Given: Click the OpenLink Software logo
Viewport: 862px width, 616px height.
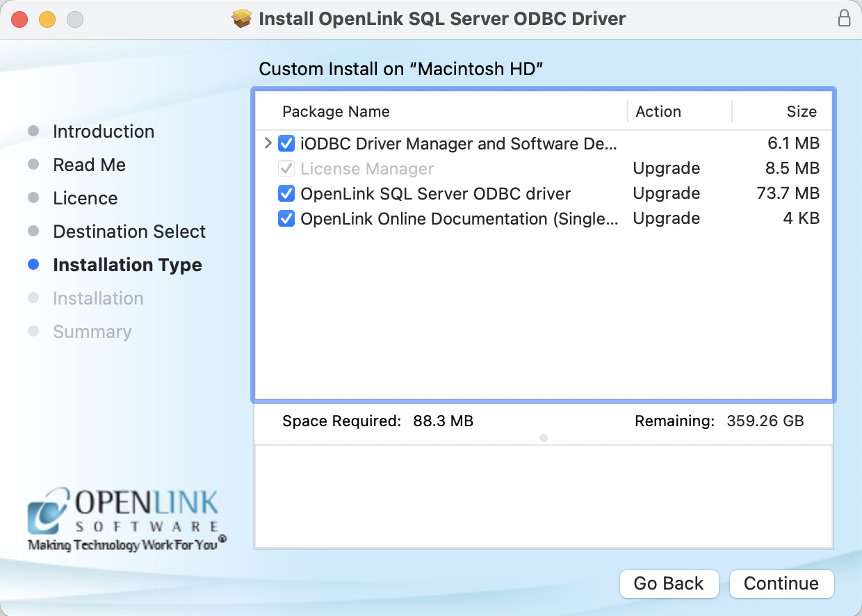Looking at the screenshot, I should 124,519.
